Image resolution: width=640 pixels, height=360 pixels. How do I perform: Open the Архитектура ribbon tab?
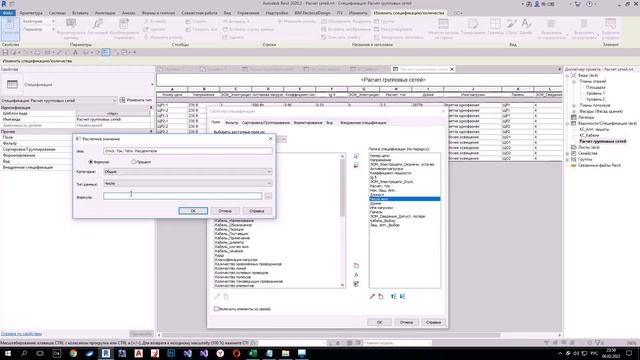(31, 13)
